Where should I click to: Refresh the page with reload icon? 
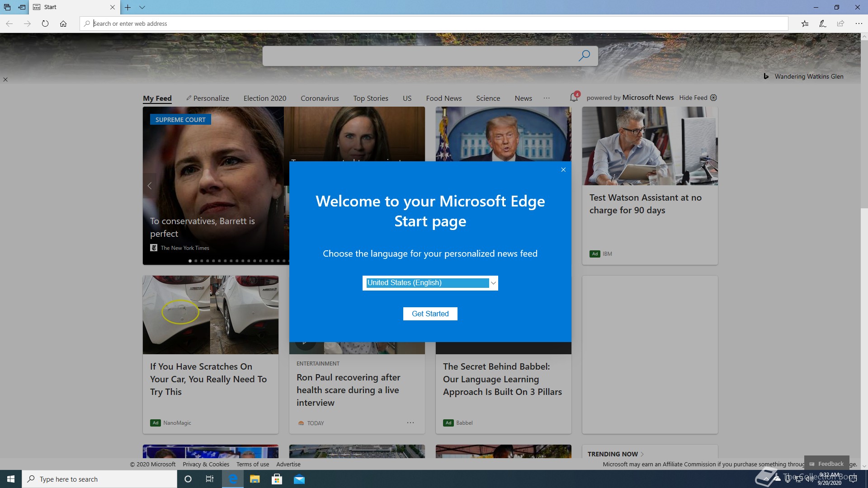45,23
